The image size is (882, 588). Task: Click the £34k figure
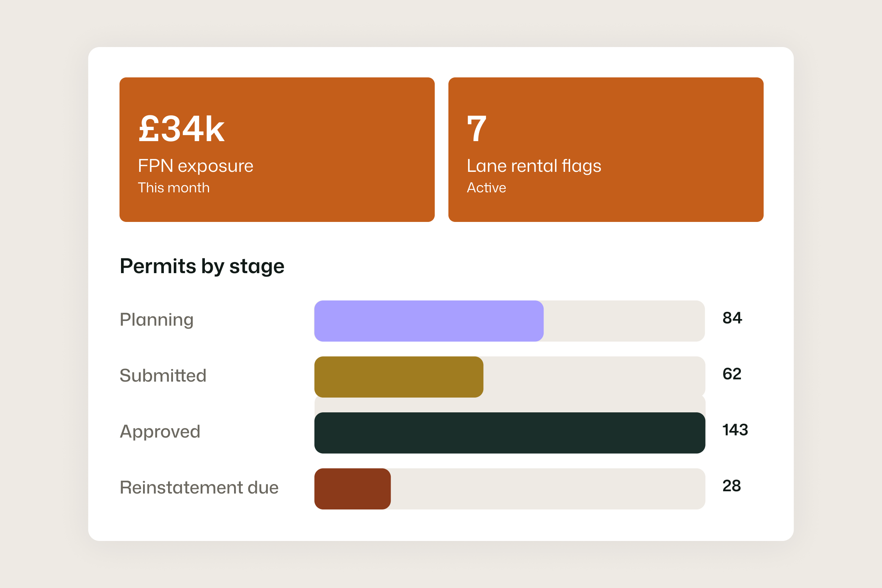[x=182, y=129]
